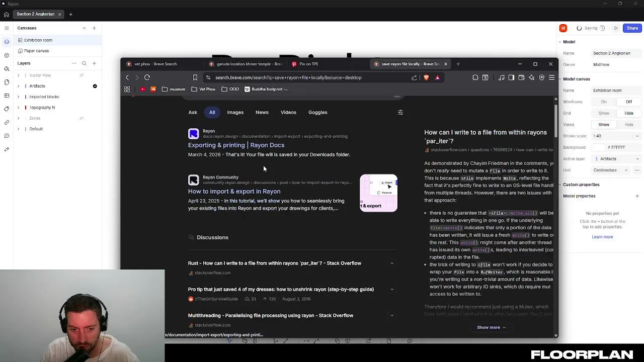This screenshot has width=644, height=362.
Task: Click Learn more link in Custom properties
Action: [x=602, y=237]
